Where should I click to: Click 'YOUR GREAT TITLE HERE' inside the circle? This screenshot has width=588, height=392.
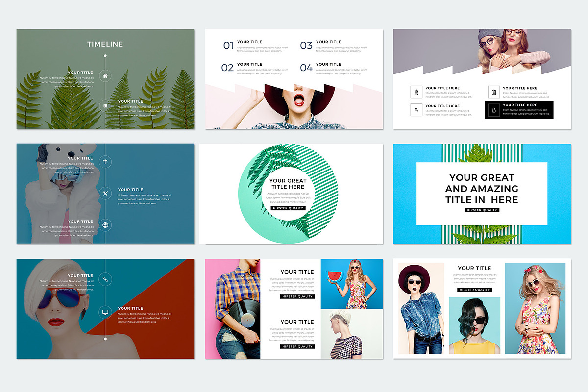pos(288,184)
